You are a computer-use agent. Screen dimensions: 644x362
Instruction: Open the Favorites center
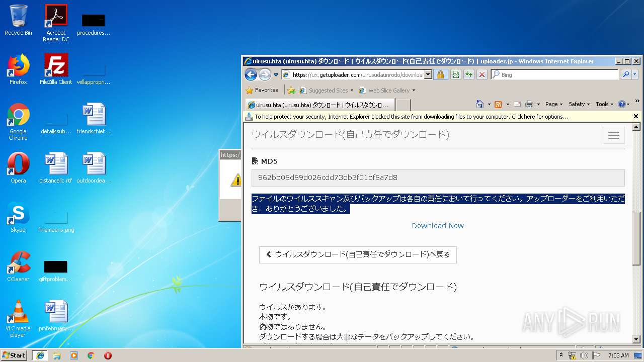click(x=262, y=90)
